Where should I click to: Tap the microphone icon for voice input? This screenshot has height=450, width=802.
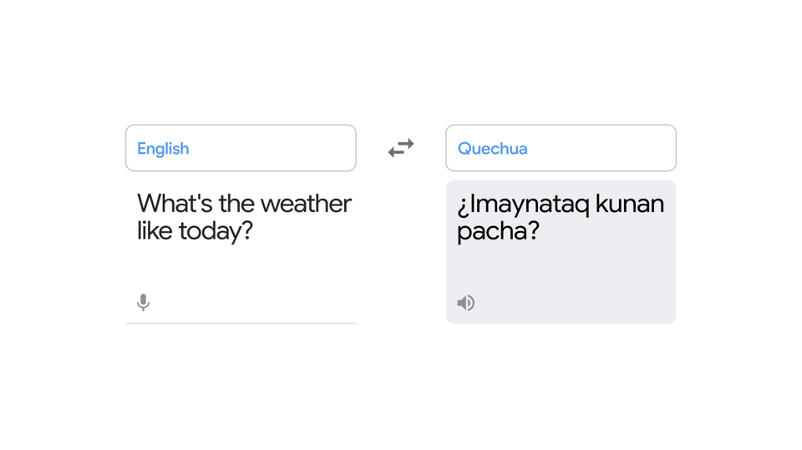click(143, 302)
